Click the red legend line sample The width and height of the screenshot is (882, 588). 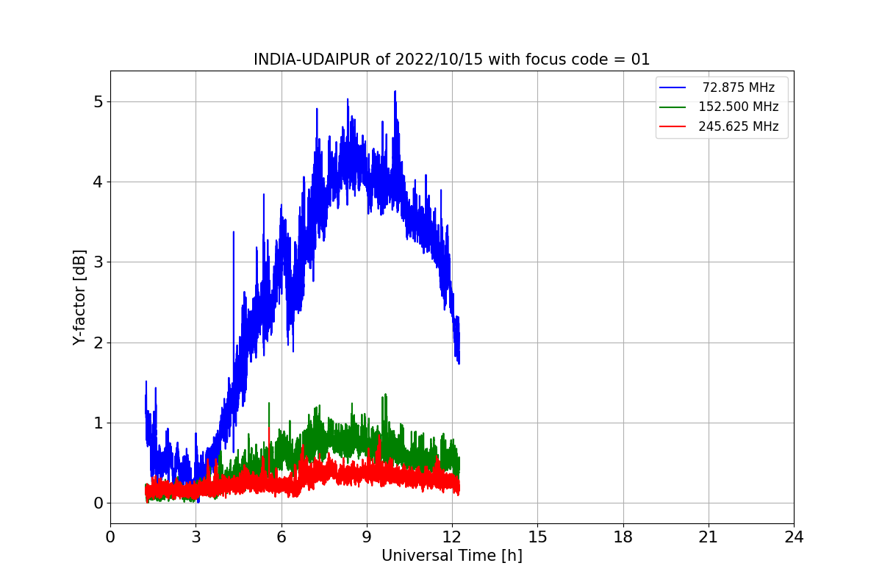click(x=673, y=126)
